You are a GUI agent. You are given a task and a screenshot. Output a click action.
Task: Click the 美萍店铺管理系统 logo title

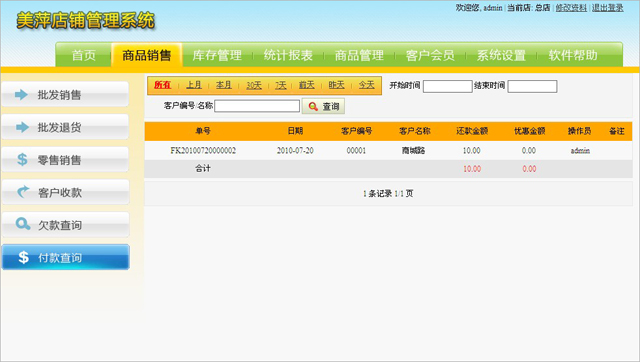coord(86,20)
